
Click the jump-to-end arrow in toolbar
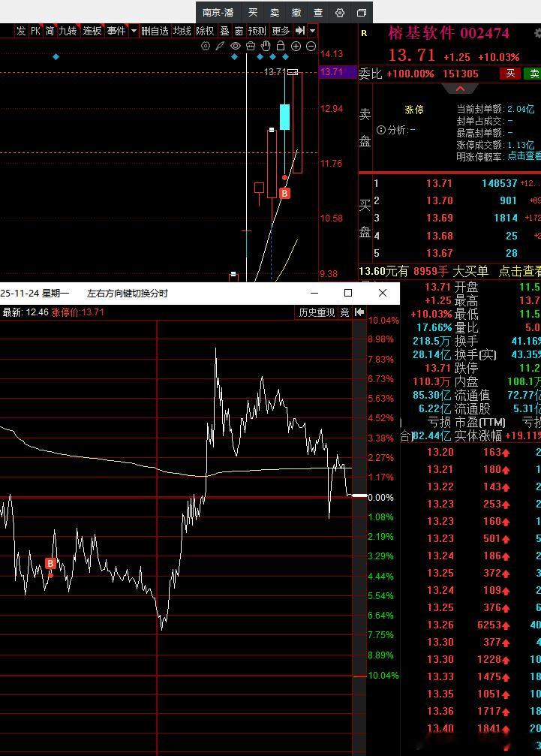300,31
